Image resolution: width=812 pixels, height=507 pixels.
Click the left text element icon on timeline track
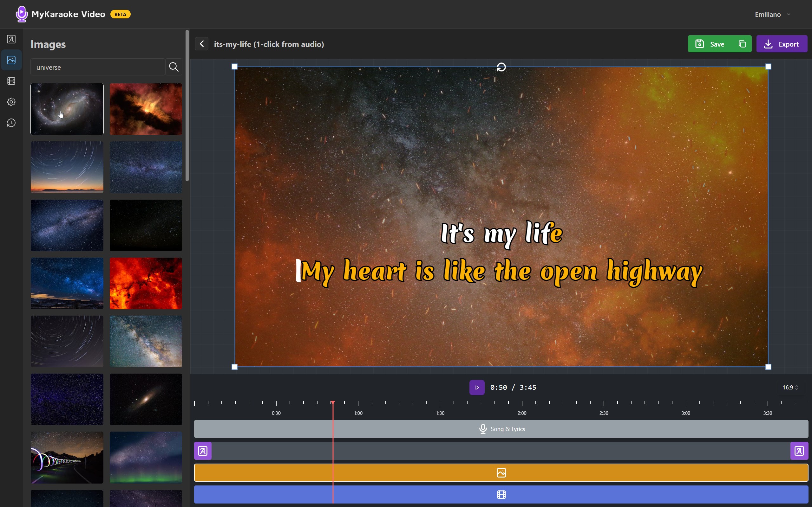coord(203,451)
